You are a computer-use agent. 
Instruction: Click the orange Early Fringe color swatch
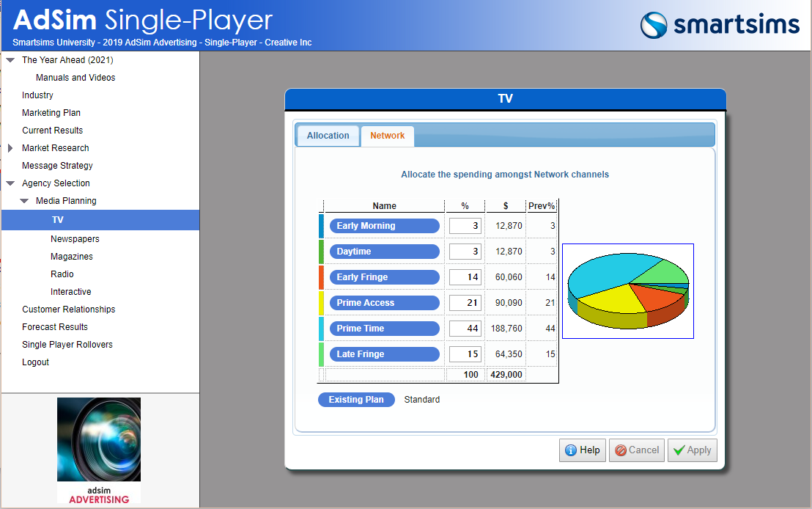pos(321,277)
